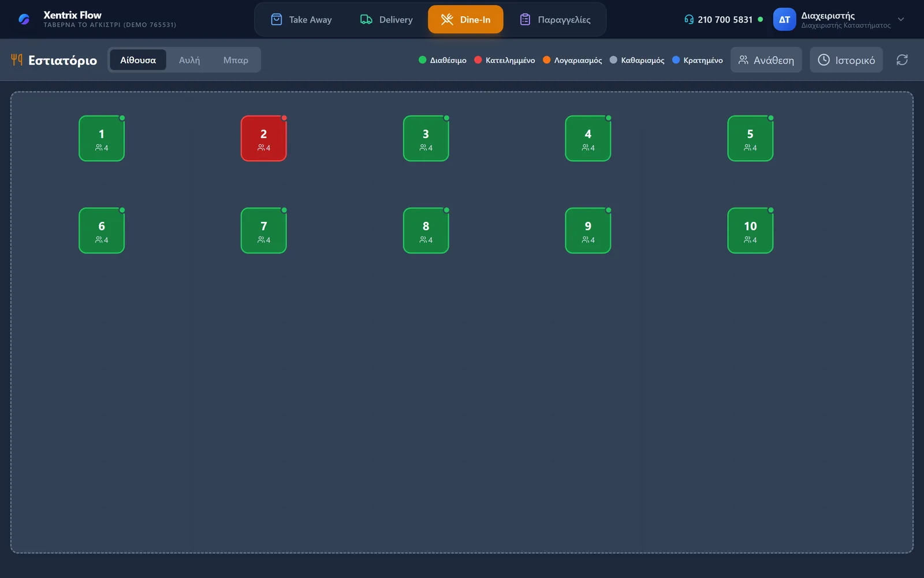
Task: Open occupied table 2
Action: coord(264,139)
